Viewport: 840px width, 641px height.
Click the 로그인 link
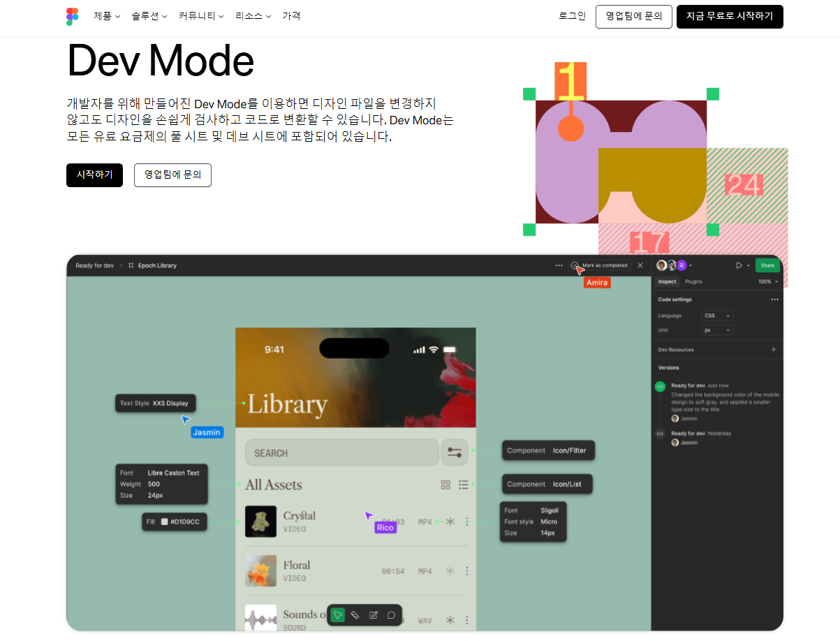573,16
